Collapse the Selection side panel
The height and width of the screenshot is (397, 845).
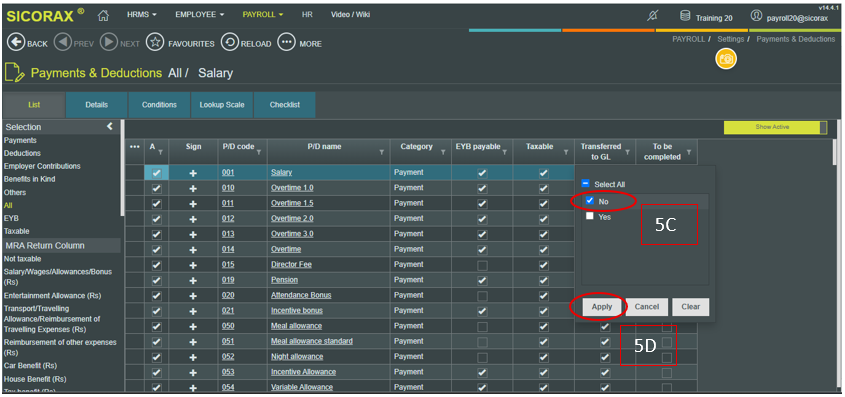[110, 127]
